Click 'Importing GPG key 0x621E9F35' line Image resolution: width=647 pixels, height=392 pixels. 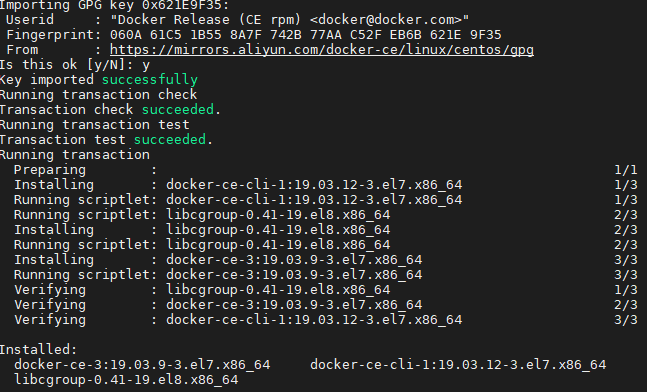coord(114,5)
